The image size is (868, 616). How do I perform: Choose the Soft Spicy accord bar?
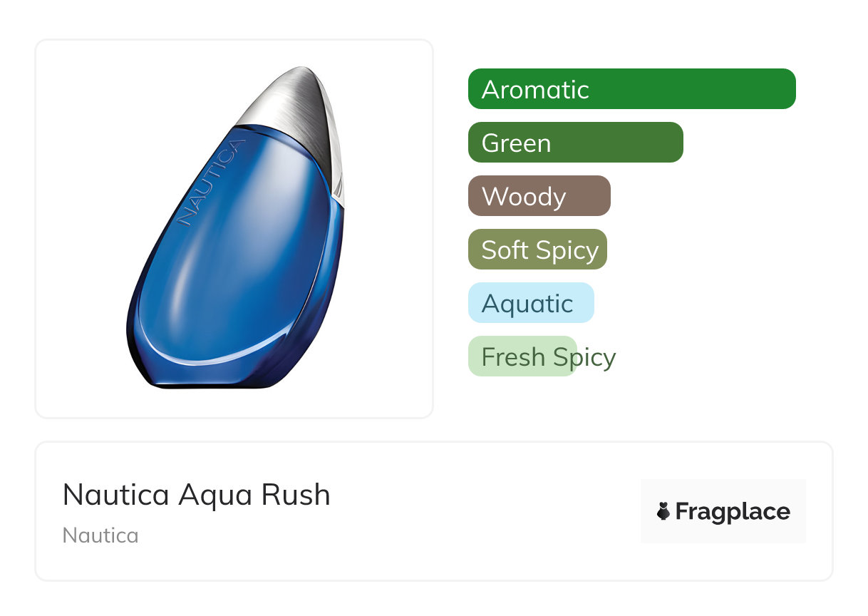click(537, 250)
